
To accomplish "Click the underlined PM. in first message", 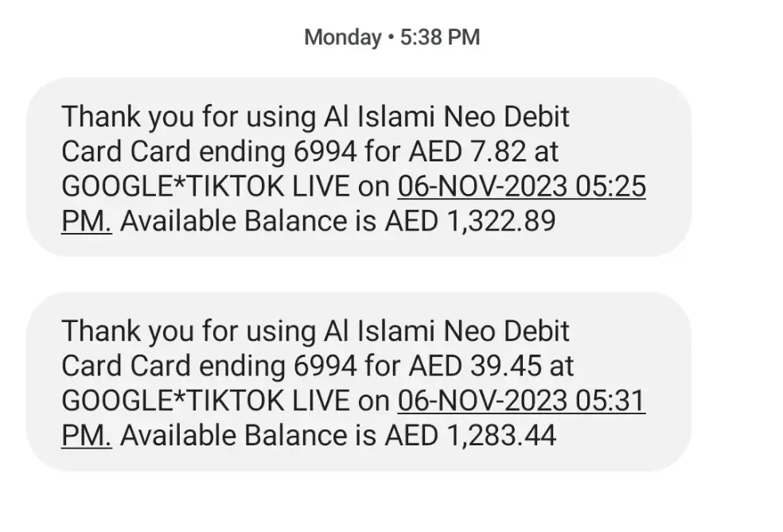I will tap(86, 222).
